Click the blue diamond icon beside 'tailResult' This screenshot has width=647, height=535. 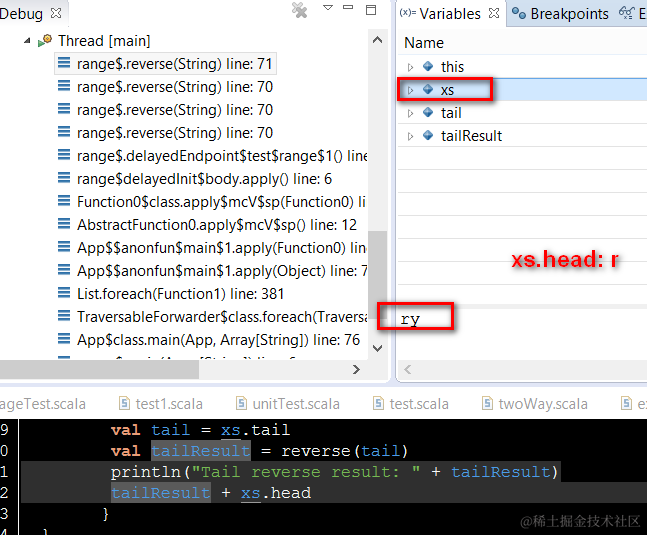point(428,135)
